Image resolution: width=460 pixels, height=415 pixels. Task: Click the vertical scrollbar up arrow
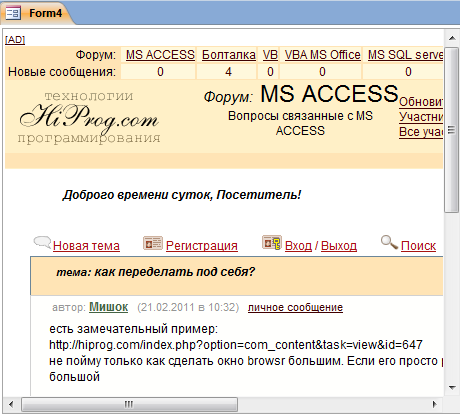[x=452, y=38]
